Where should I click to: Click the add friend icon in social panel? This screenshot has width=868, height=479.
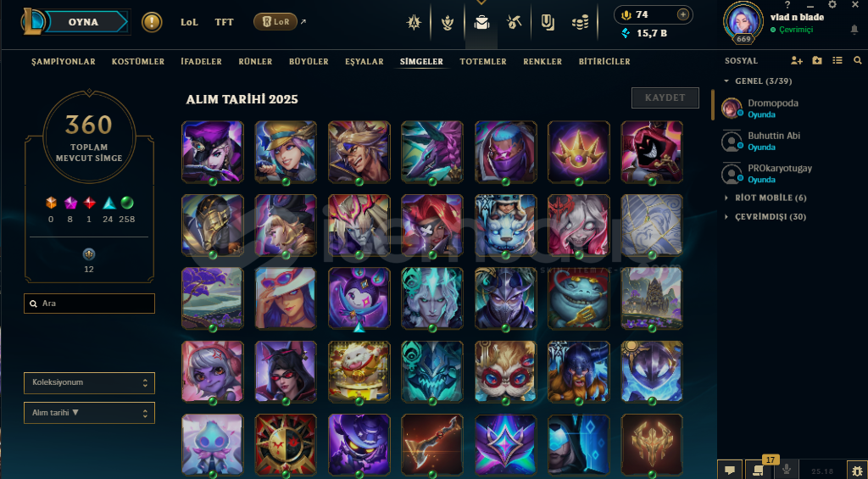tap(797, 60)
